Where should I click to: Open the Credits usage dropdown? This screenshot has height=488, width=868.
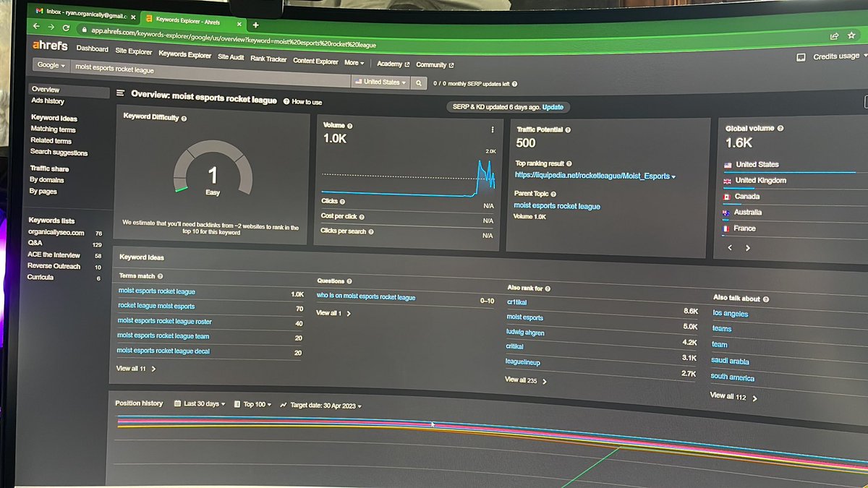[x=839, y=56]
